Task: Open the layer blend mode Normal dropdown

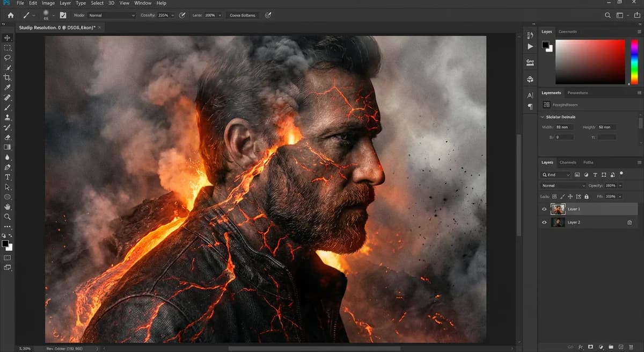Action: [x=563, y=185]
